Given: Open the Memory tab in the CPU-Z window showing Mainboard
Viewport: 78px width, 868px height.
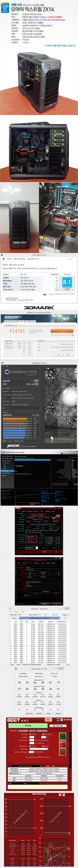Looking at the screenshot, I should tap(37, 563).
